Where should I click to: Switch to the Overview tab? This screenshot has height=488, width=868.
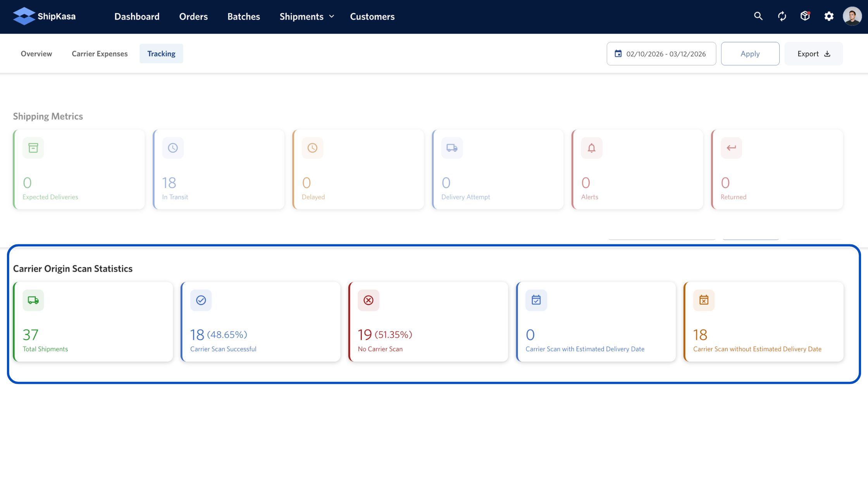tap(36, 54)
